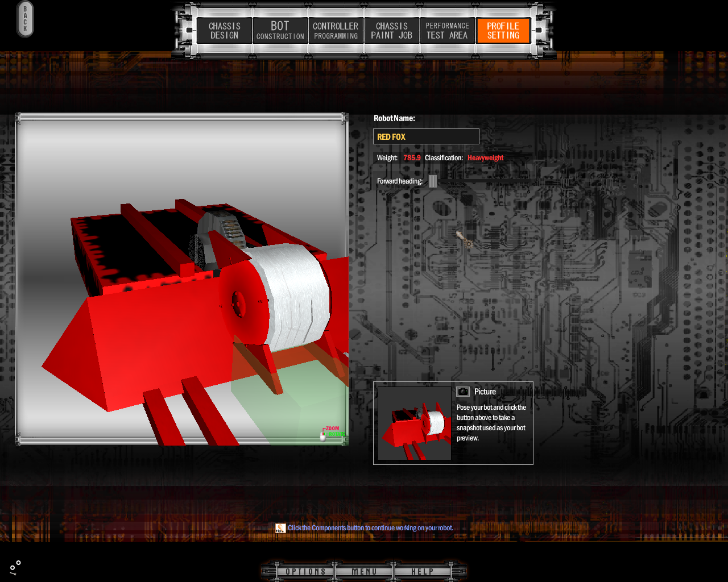Click the small bot preview thumbnail
Viewport: 728px width, 582px height.
pos(415,423)
